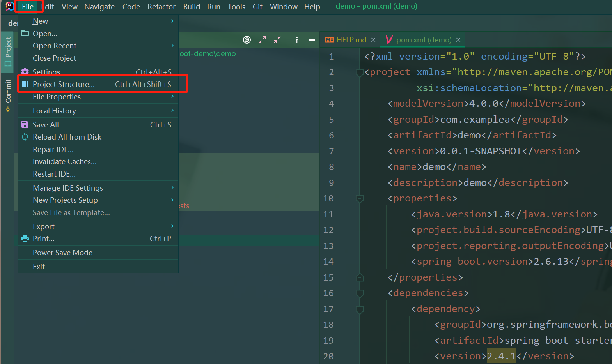Click the Open folder icon in File menu
Image resolution: width=612 pixels, height=364 pixels.
25,34
